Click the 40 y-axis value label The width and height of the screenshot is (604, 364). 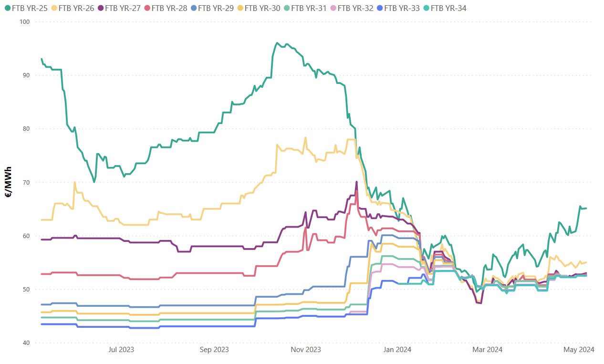(x=26, y=343)
